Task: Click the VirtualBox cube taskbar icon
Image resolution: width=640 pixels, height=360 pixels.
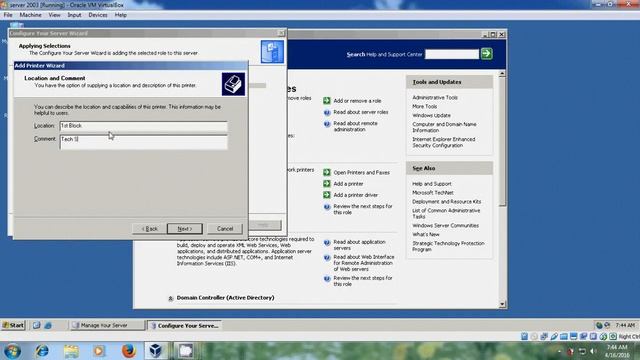Action: pyautogui.click(x=156, y=351)
